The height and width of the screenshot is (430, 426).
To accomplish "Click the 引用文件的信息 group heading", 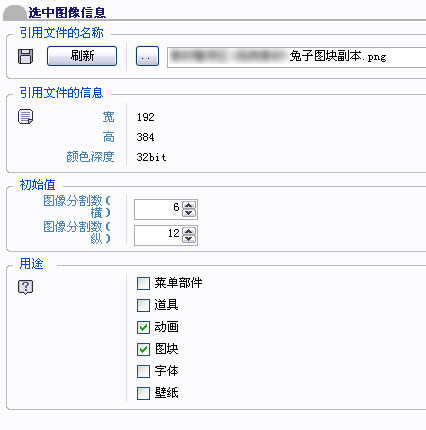I will (61, 93).
